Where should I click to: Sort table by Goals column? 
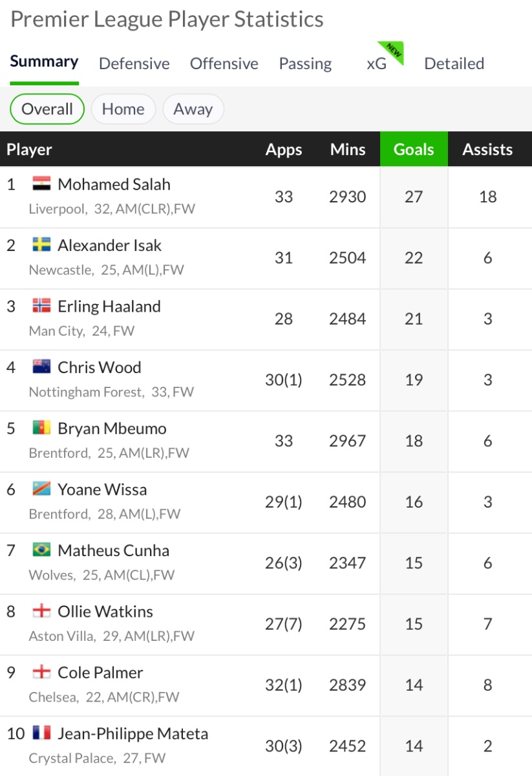click(x=414, y=149)
